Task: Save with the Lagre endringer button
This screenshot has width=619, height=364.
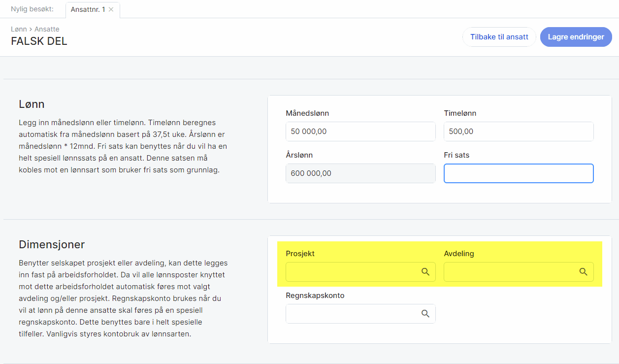Action: click(576, 37)
